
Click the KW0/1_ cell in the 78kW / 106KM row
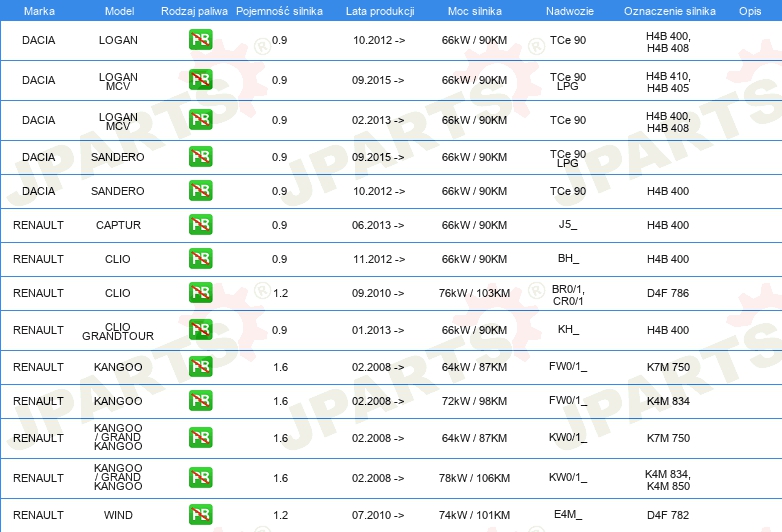568,477
